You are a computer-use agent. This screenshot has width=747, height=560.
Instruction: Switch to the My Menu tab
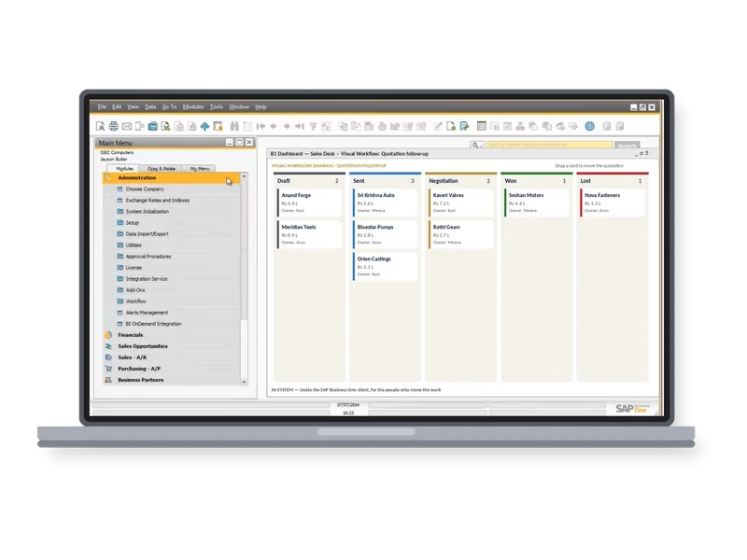pos(200,169)
